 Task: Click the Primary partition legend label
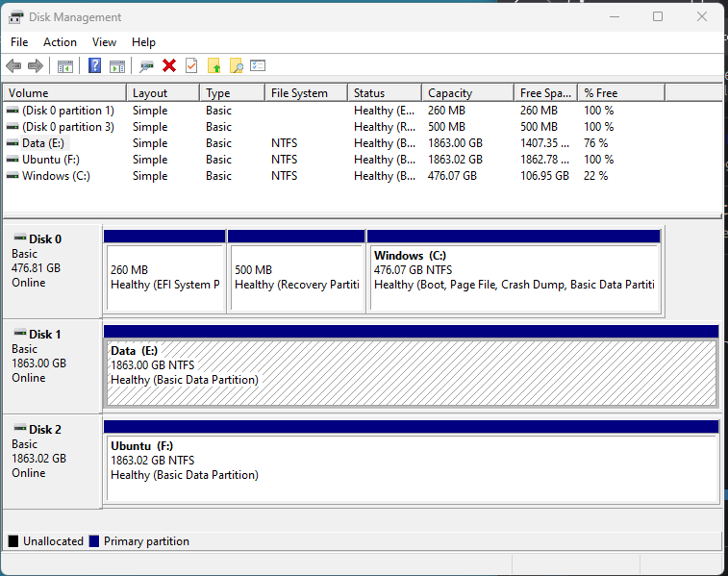click(146, 541)
